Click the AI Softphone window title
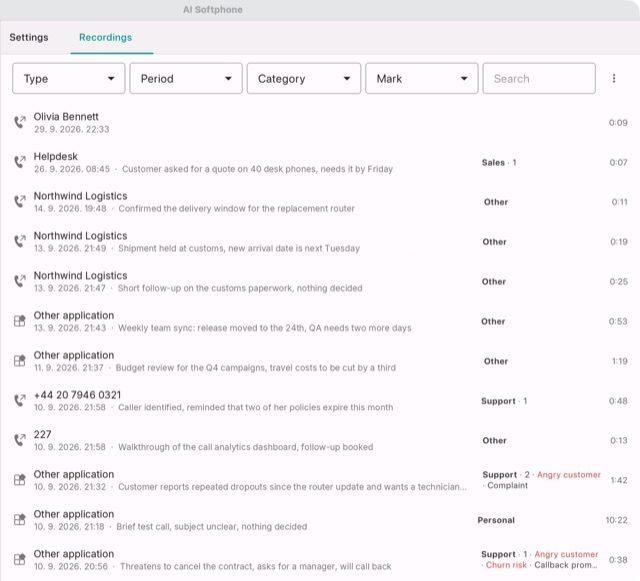 (213, 10)
